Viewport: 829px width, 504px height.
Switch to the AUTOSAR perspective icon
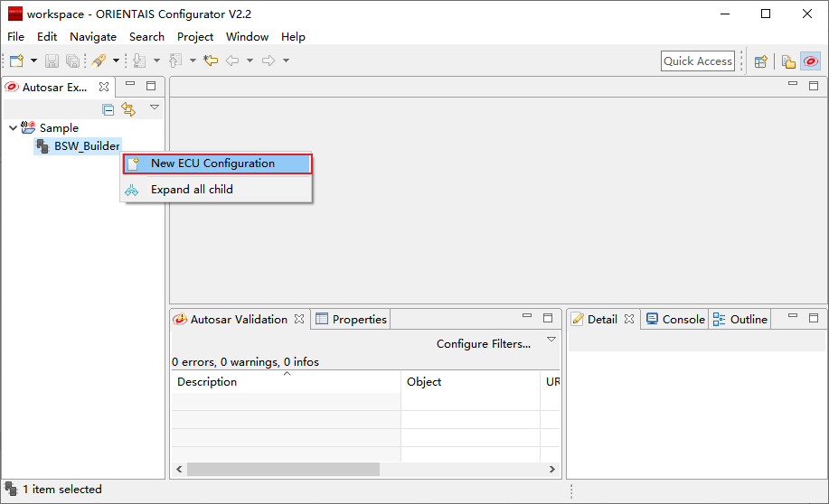coord(811,61)
